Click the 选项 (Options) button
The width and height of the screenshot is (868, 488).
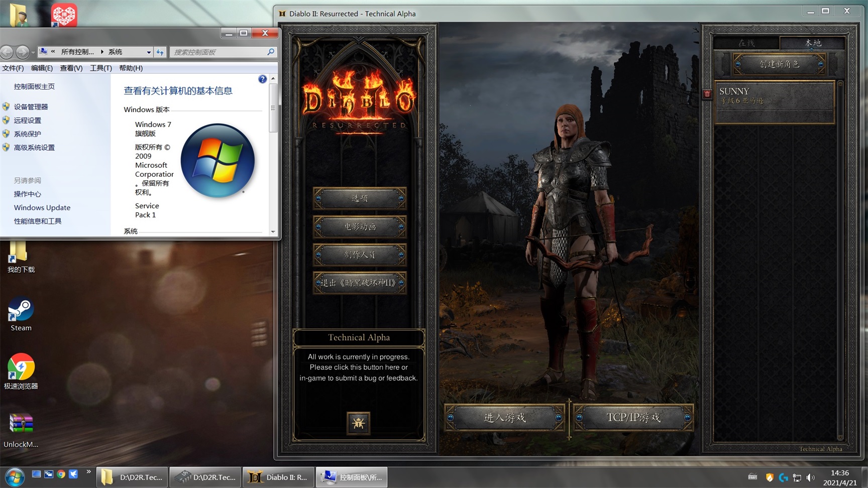tap(360, 198)
